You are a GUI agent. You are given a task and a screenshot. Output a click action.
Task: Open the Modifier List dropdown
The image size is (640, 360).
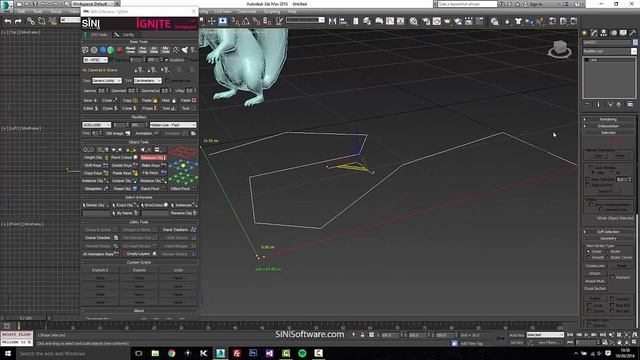click(609, 51)
